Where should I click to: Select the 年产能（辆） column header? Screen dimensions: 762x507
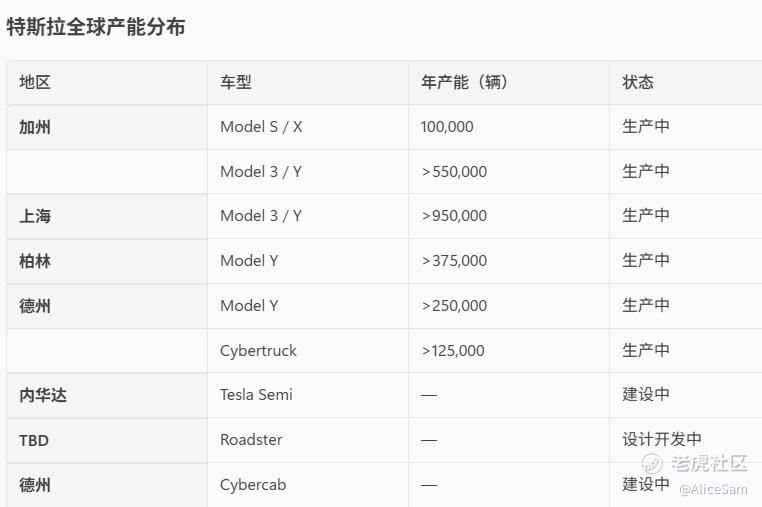pyautogui.click(x=465, y=83)
